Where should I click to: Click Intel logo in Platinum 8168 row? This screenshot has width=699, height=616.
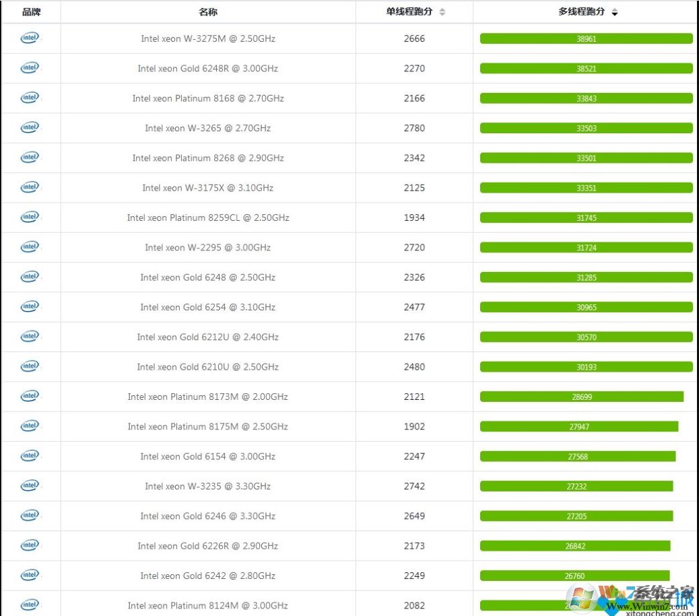[30, 98]
